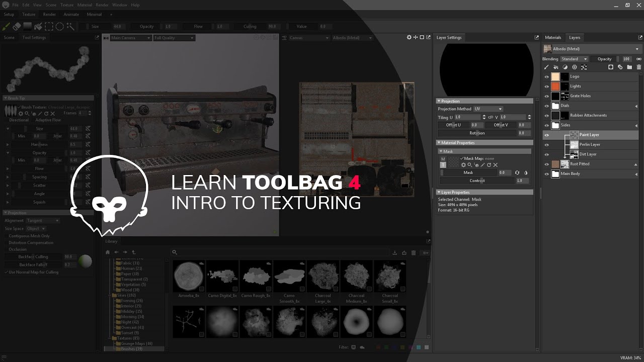Click the Tiling U value field
Viewport: 644px width, 362px height.
(467, 117)
